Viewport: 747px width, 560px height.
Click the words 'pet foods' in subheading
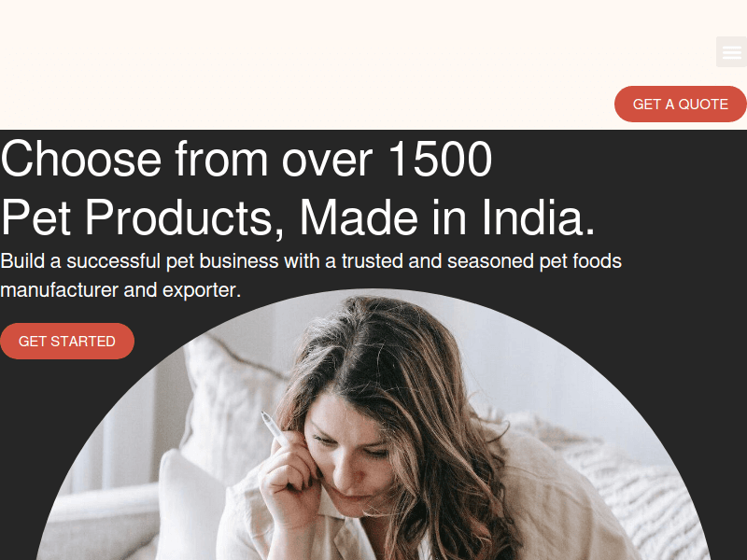point(580,261)
